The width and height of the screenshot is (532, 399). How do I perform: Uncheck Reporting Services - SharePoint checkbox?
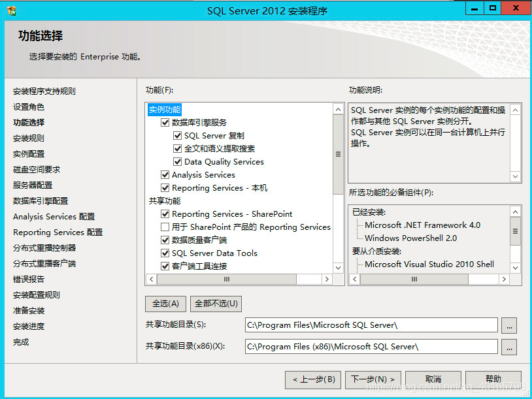pyautogui.click(x=165, y=214)
